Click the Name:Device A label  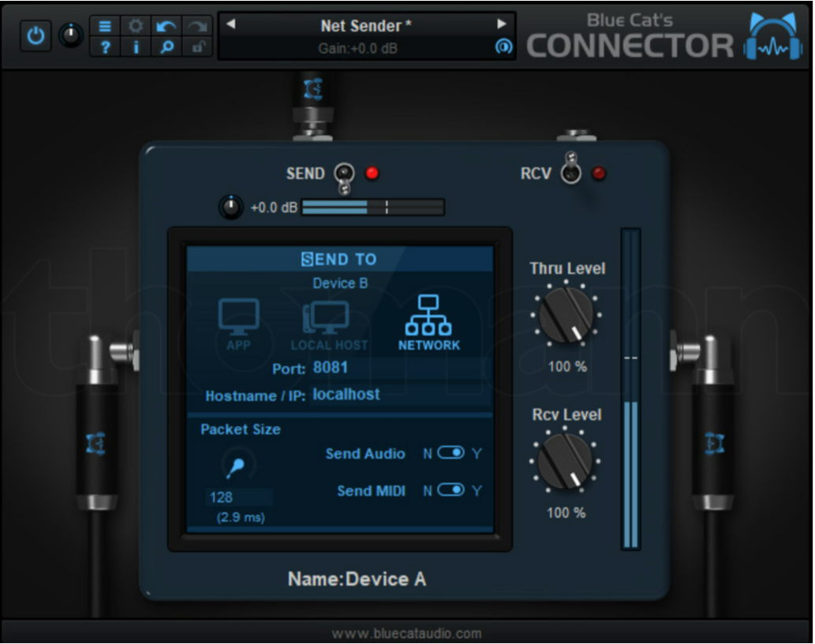tap(357, 579)
